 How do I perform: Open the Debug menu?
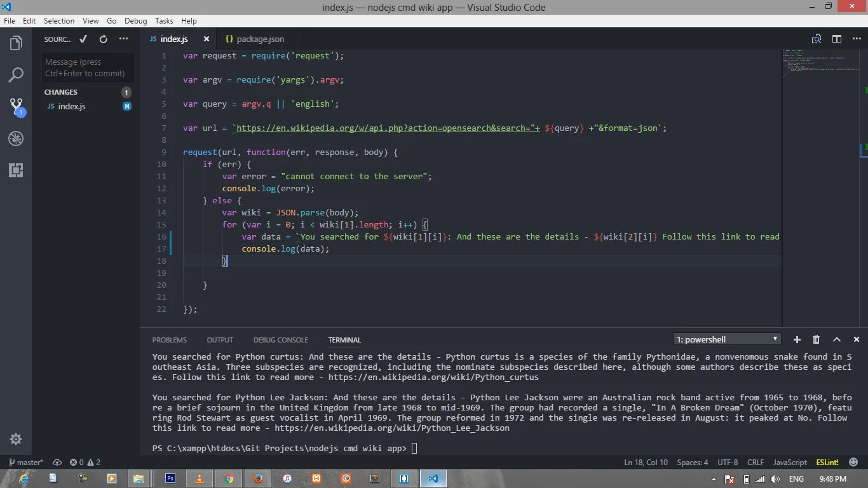(135, 20)
